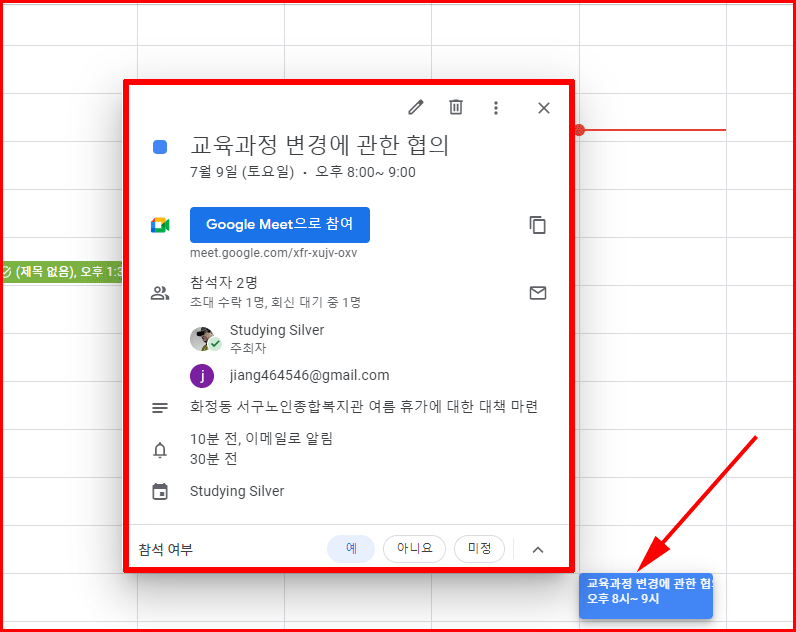Click the Studying Silver organizer name
The height and width of the screenshot is (632, 796).
[277, 330]
